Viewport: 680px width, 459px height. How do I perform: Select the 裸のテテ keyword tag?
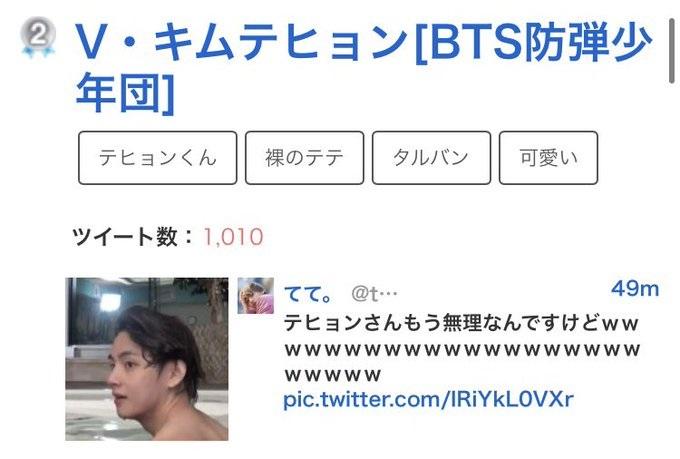tap(304, 158)
